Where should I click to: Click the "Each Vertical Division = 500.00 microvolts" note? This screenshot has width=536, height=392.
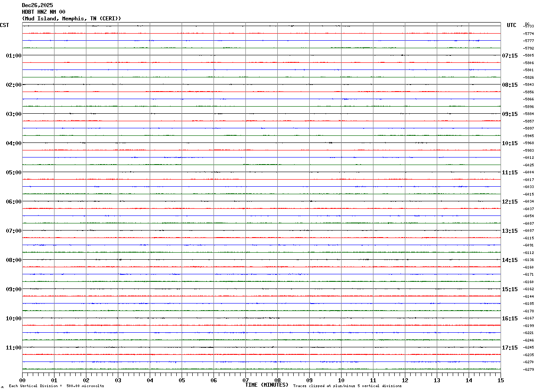point(56,386)
